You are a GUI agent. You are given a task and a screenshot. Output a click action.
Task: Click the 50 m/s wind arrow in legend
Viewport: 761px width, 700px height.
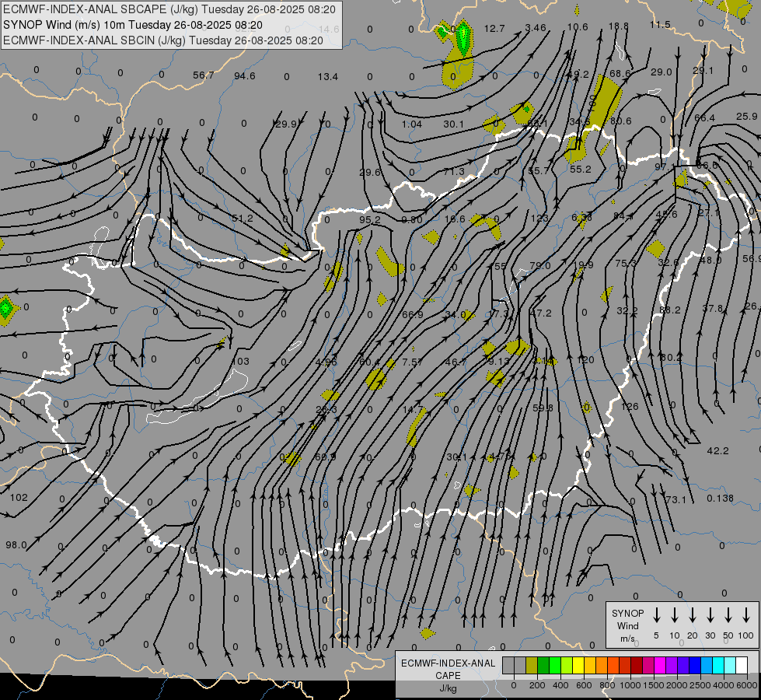(x=728, y=615)
